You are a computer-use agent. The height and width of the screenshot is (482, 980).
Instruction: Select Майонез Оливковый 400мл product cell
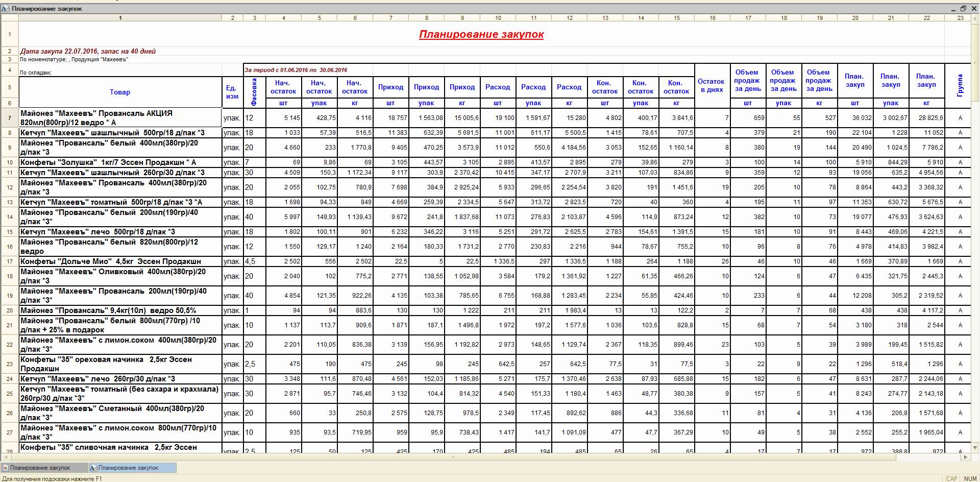(120, 276)
